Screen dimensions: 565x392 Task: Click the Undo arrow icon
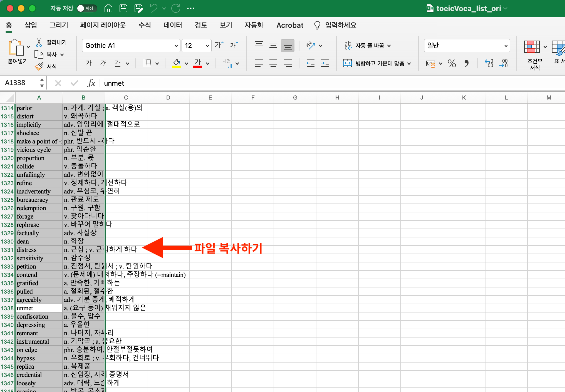tap(153, 8)
